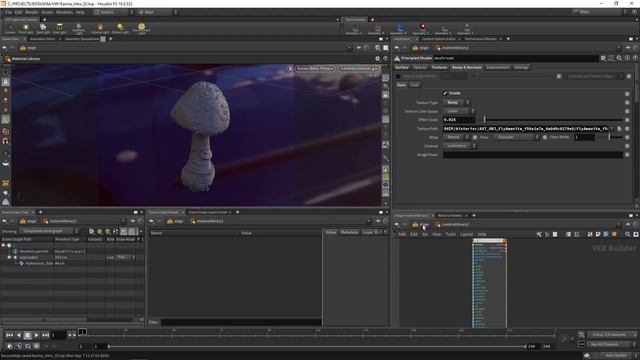Click the stage icon in network editor path
This screenshot has width=640, height=360.
pyautogui.click(x=415, y=224)
